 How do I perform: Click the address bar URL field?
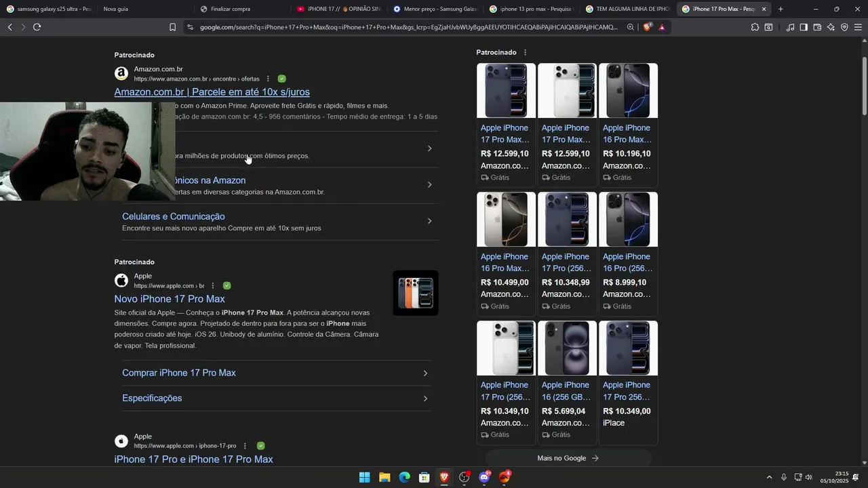coord(409,27)
